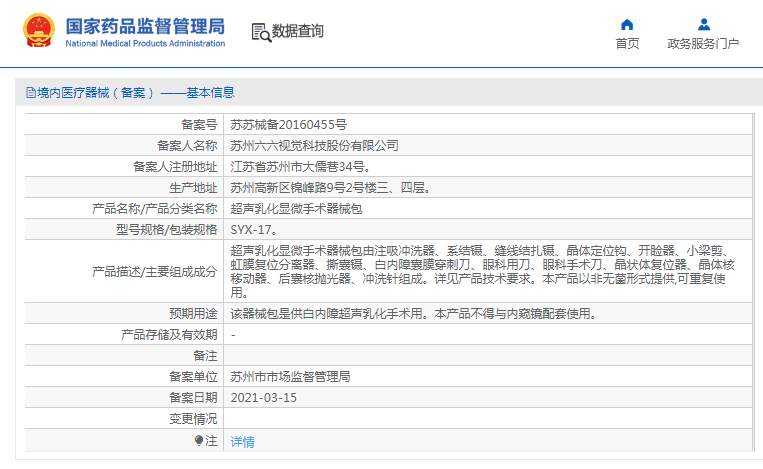
Task: Click the product description paragraph text
Action: click(x=482, y=271)
